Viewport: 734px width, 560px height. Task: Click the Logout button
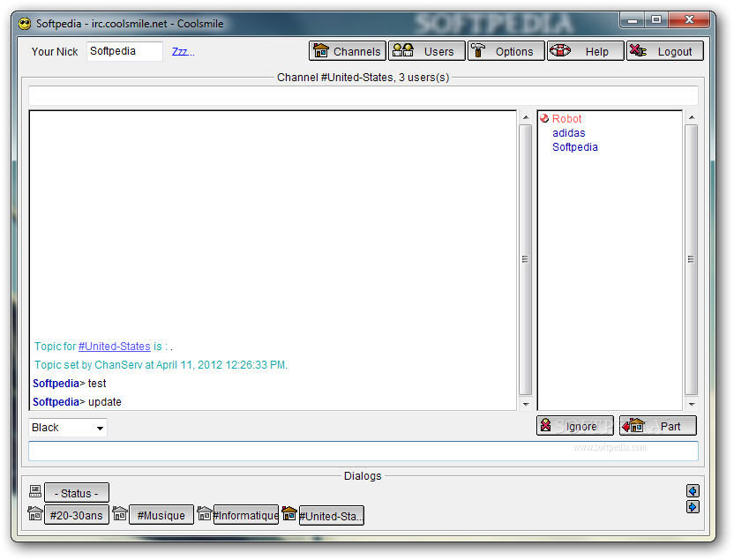coord(664,51)
